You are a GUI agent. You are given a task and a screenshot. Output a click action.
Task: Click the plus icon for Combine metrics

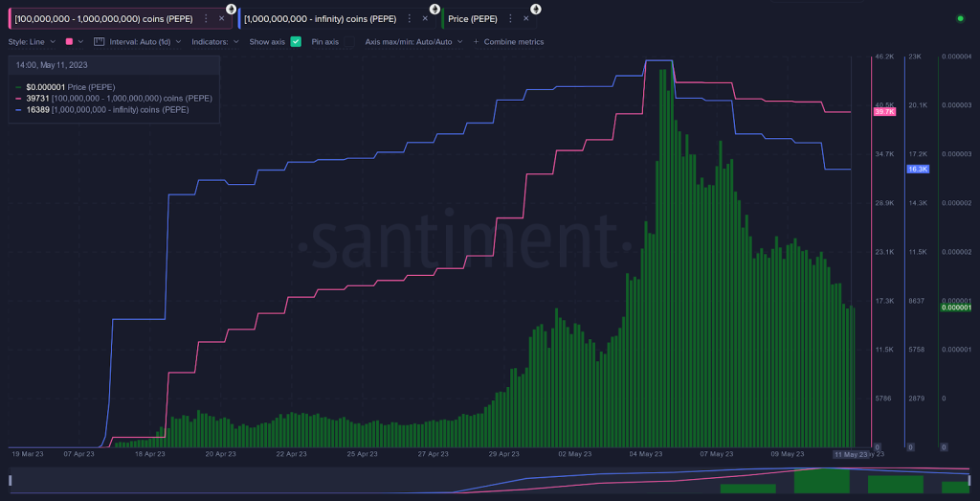click(476, 42)
